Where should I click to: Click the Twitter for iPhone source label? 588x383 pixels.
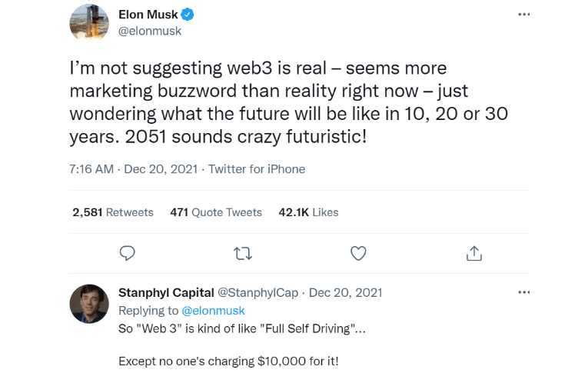pyautogui.click(x=257, y=169)
